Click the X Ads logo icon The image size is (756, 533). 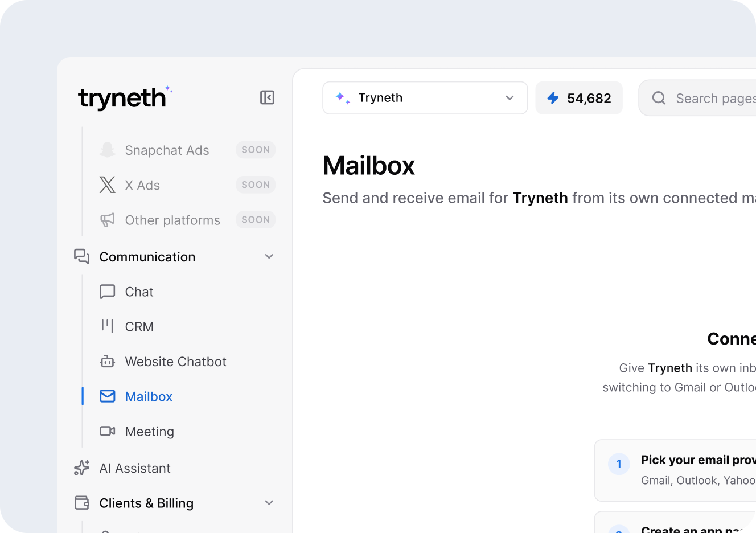107,184
